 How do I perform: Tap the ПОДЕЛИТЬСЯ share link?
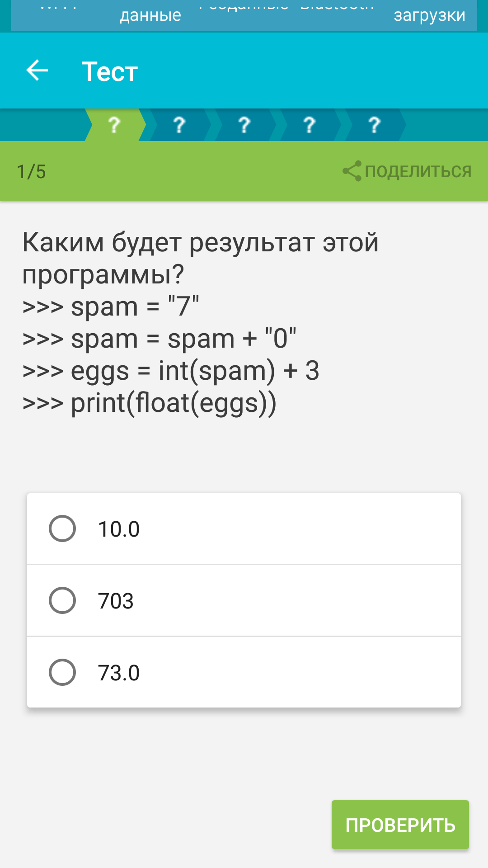(418, 171)
